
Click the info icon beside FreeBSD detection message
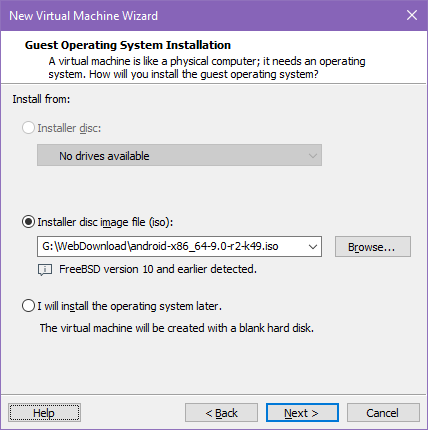coord(45,270)
